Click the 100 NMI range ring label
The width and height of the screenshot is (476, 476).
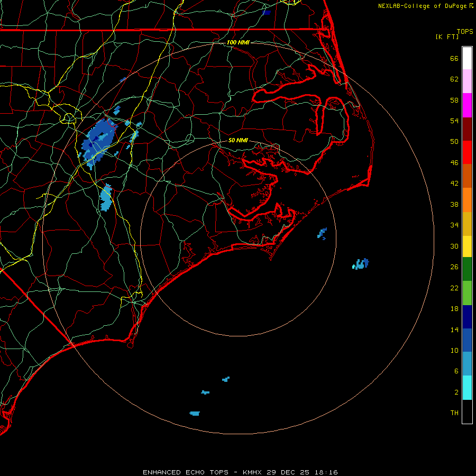point(238,42)
